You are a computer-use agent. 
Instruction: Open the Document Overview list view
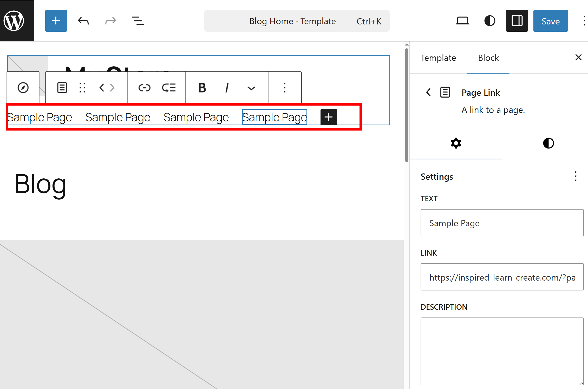click(x=138, y=21)
